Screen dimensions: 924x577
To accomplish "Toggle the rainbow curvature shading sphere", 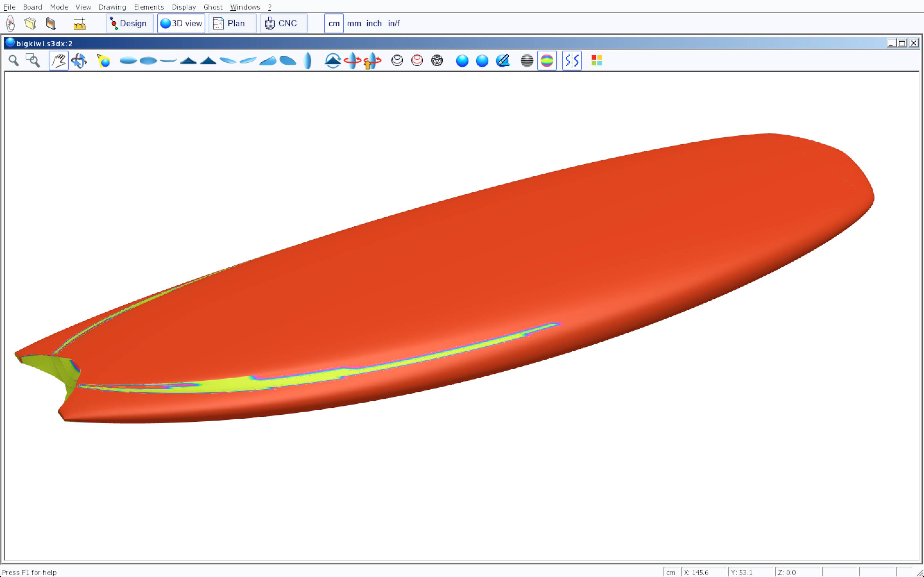I will point(547,61).
